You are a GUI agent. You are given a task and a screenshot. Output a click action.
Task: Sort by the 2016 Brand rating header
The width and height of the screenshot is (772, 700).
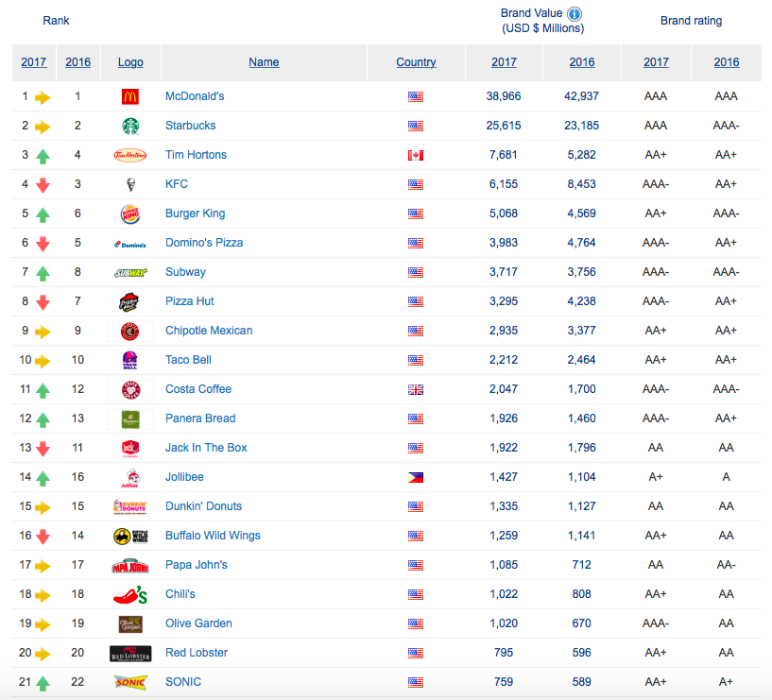[x=726, y=62]
